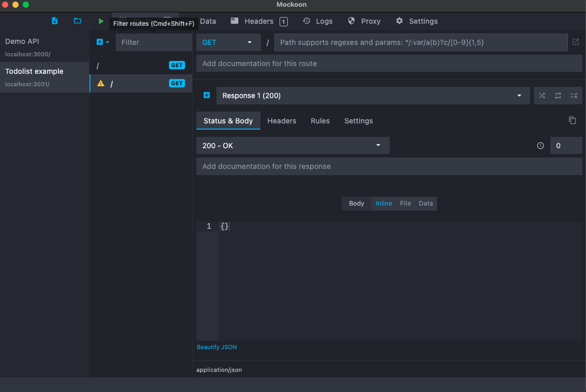Toggle sequential response mode
The height and width of the screenshot is (392, 586).
558,96
